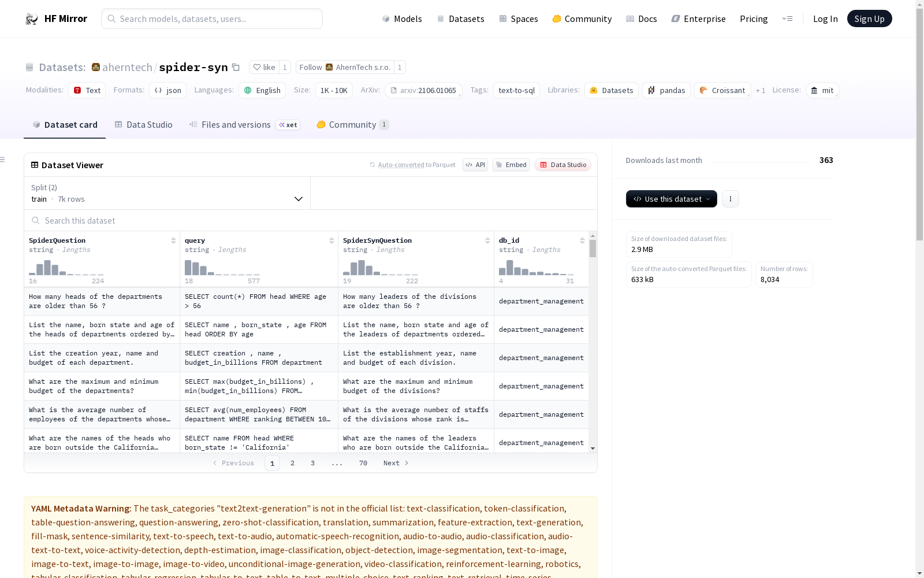Open the Docs page
Screen dimensions: 924x578
coord(642,18)
